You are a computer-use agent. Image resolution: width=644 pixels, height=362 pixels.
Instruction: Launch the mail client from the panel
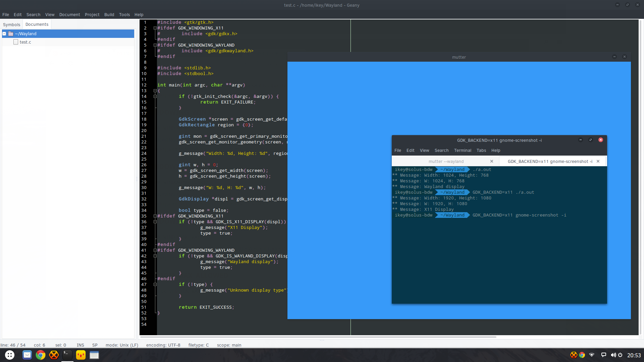pos(27,355)
